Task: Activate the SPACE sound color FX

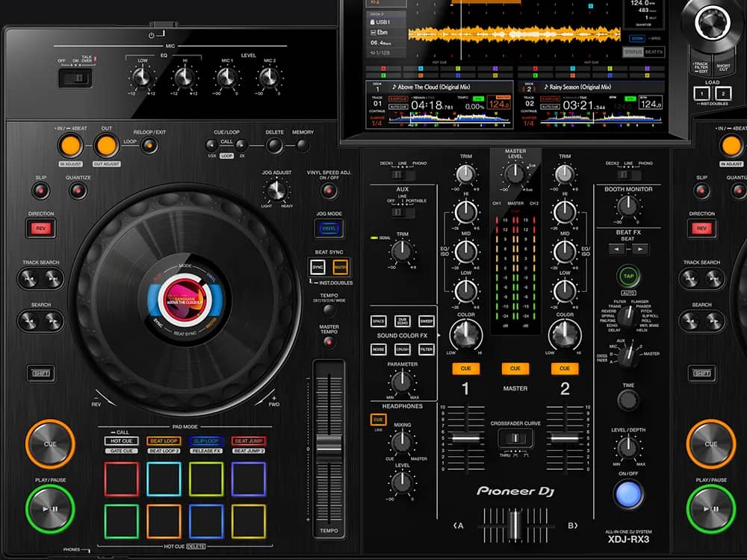Action: pos(379,321)
